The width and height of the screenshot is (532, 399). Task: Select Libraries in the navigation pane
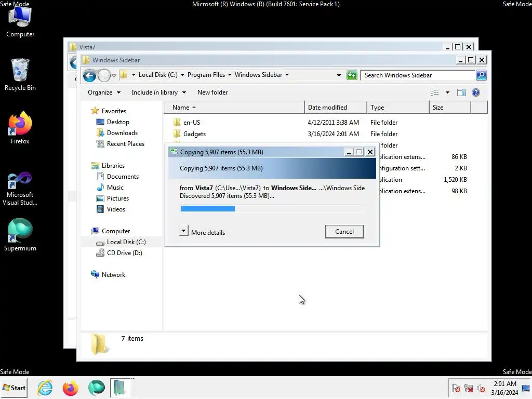pyautogui.click(x=113, y=166)
